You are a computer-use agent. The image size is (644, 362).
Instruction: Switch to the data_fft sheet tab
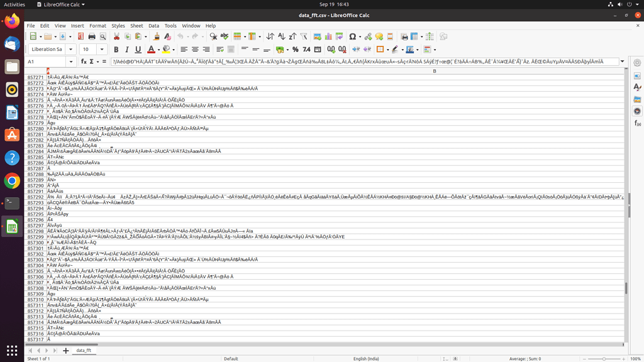[x=84, y=351]
